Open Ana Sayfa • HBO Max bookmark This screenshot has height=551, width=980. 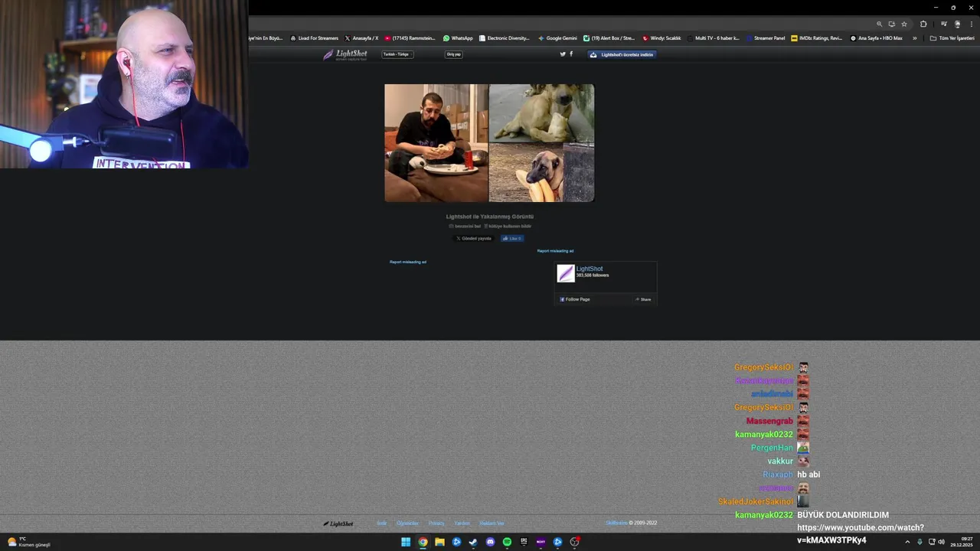(877, 38)
